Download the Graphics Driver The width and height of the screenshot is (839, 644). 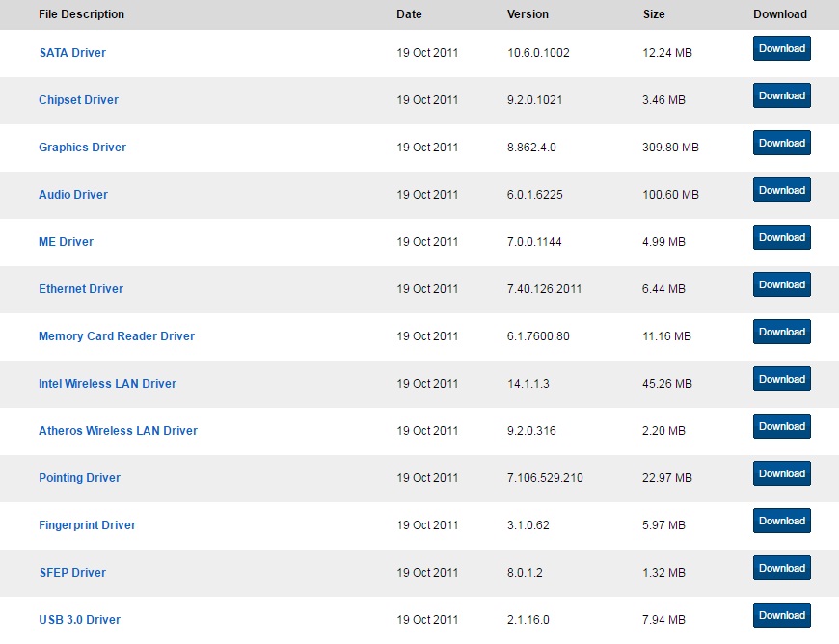click(782, 143)
